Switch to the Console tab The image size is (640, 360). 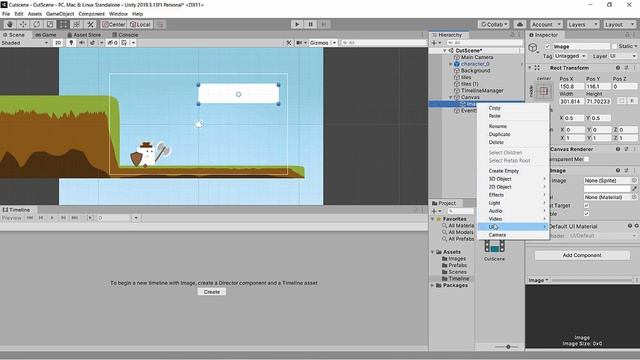[x=125, y=35]
